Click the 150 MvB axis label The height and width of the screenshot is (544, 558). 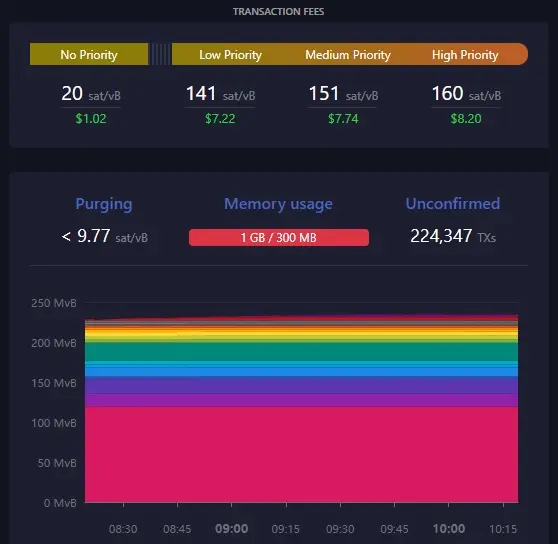coord(54,383)
